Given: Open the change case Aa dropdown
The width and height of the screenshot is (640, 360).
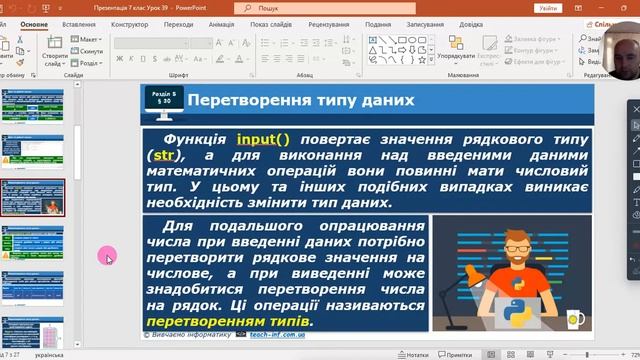Looking at the screenshot, I should click(x=199, y=59).
